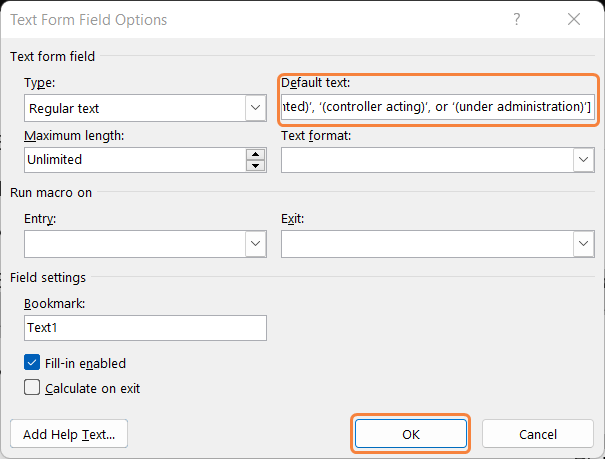
Task: Click inside the Default text field
Action: (x=438, y=106)
